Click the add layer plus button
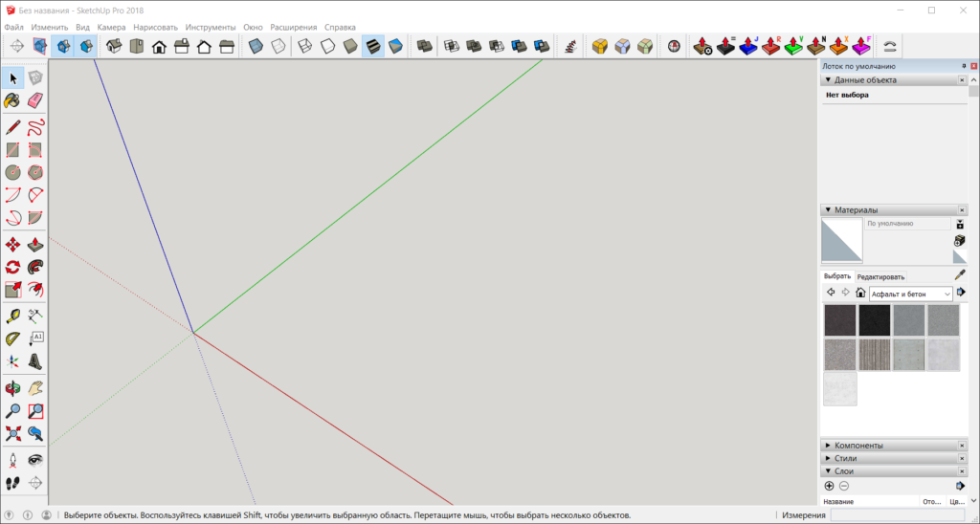This screenshot has height=524, width=980. 829,486
